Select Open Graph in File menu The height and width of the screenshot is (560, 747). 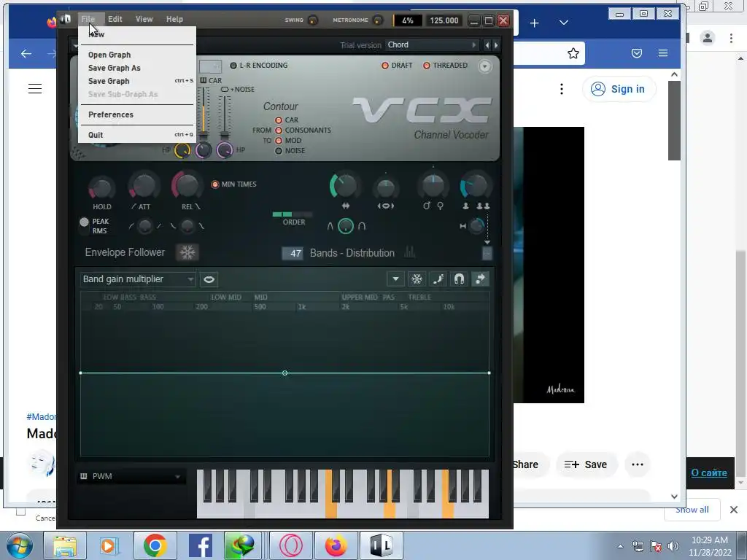(x=137, y=55)
